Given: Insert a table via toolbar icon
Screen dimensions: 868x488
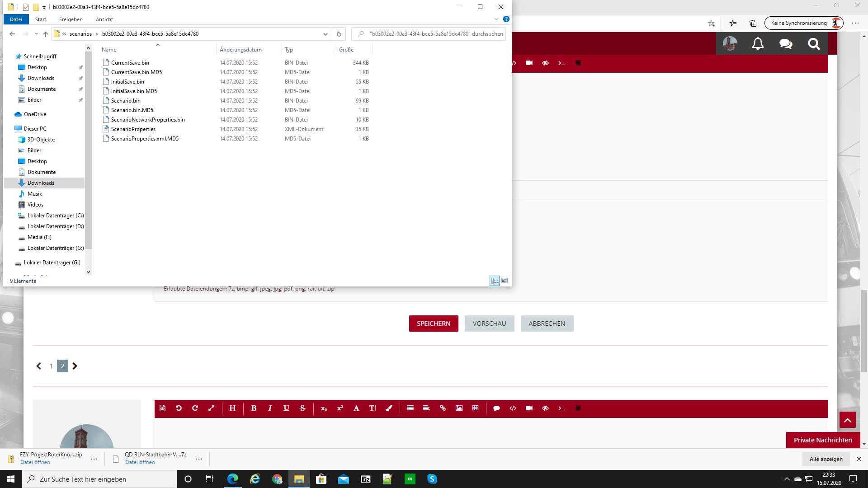Looking at the screenshot, I should point(475,408).
